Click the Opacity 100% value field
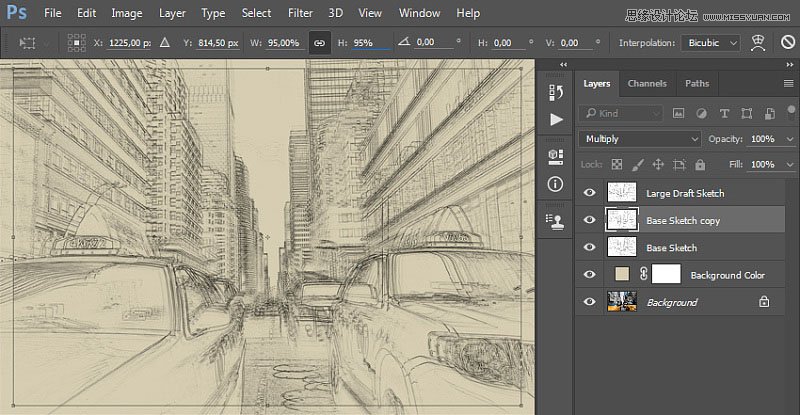 (763, 139)
